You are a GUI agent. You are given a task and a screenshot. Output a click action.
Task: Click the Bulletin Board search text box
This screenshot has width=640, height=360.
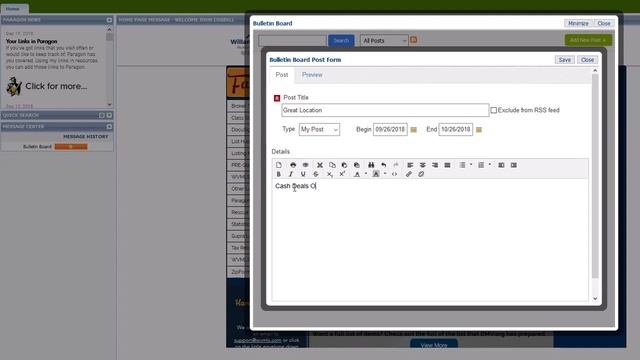click(292, 40)
